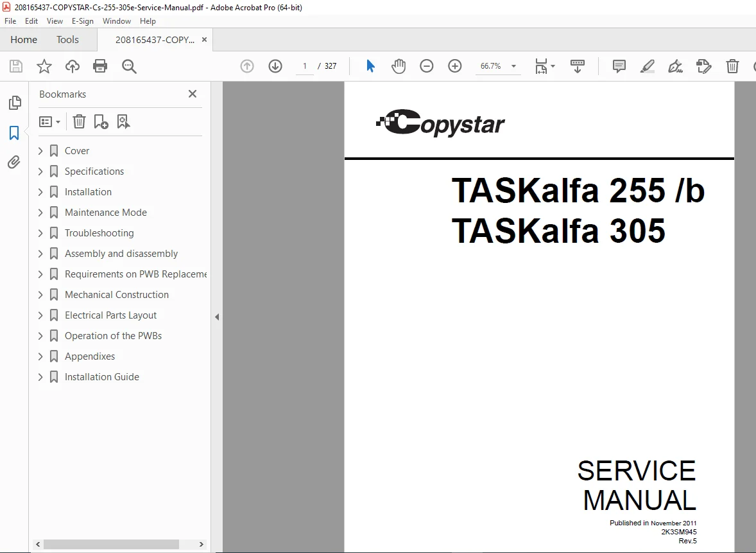Expand the Cover bookmark
Viewport: 756px width, 553px height.
click(x=40, y=151)
